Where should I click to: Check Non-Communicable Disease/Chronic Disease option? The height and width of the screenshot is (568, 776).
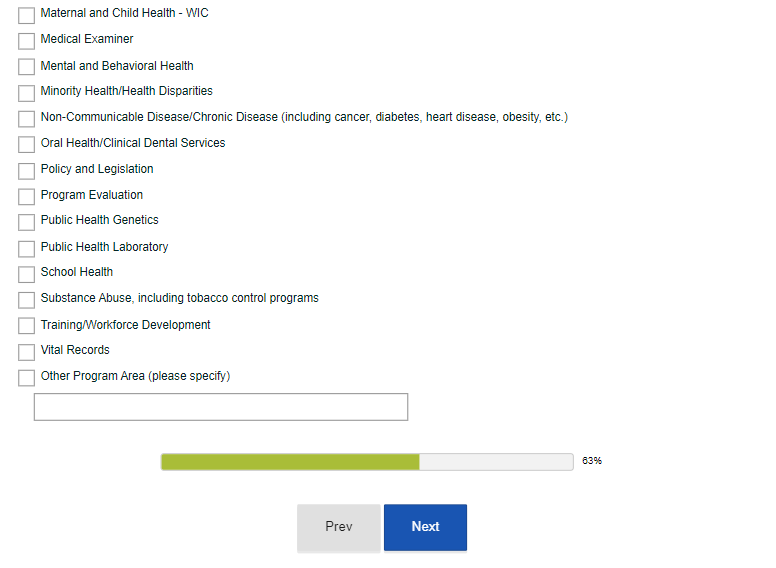pyautogui.click(x=26, y=119)
